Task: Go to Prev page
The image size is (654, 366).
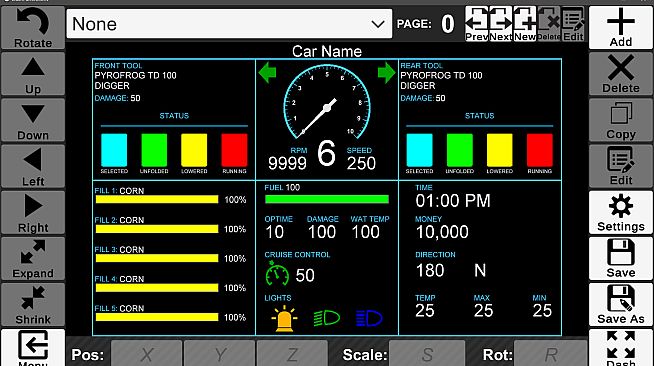Action: point(476,24)
